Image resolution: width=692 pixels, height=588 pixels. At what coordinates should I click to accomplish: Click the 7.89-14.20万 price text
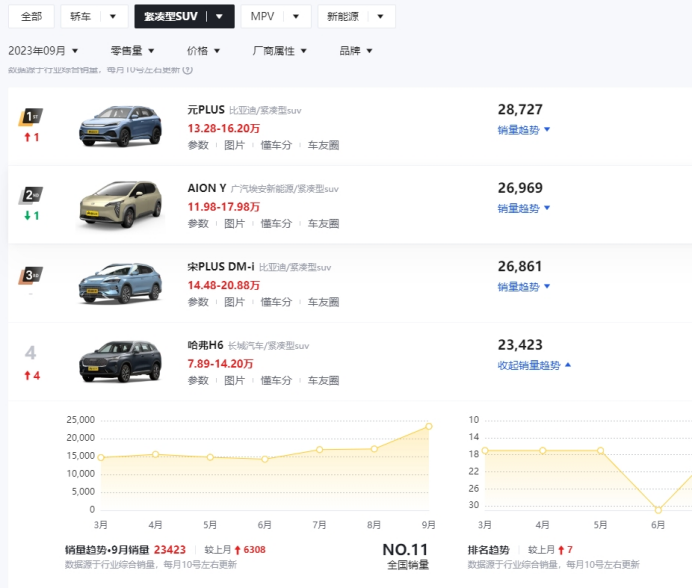coord(221,364)
